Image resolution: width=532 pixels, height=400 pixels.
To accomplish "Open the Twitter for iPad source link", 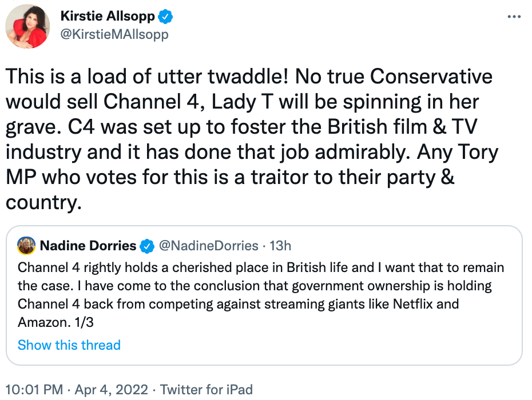I will pos(206,390).
